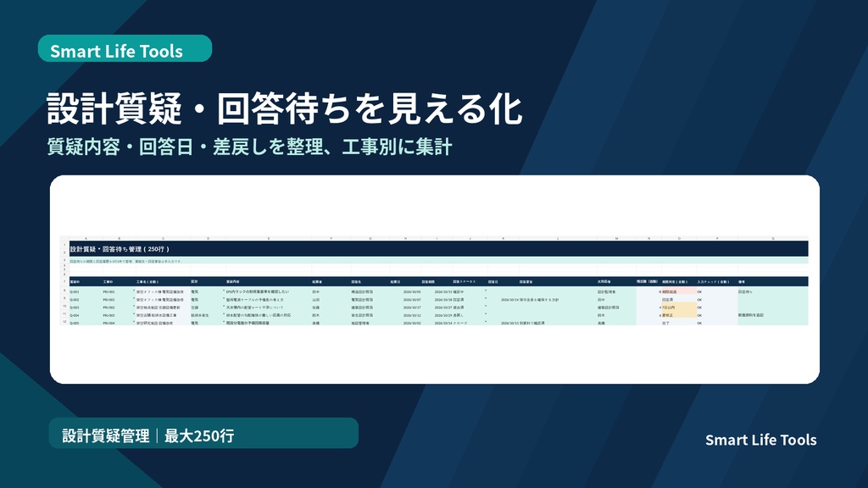Click the 差戻し status cell

coord(470,315)
